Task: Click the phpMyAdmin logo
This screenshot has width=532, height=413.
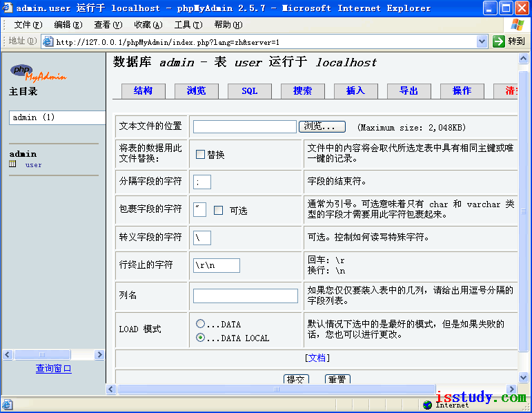Action: point(38,73)
